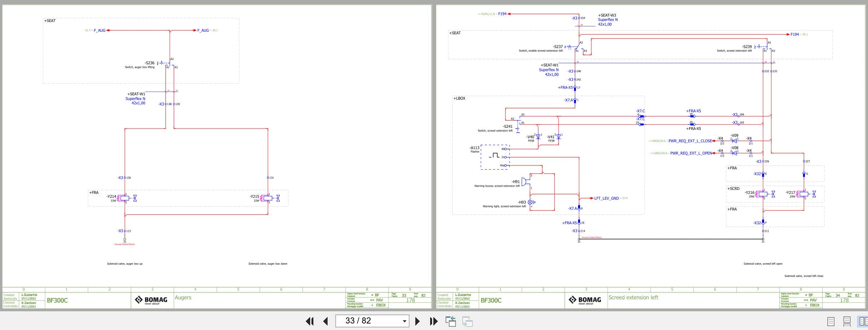Select the -S241 switch label
Image resolution: width=868 pixels, height=330 pixels.
(x=508, y=126)
